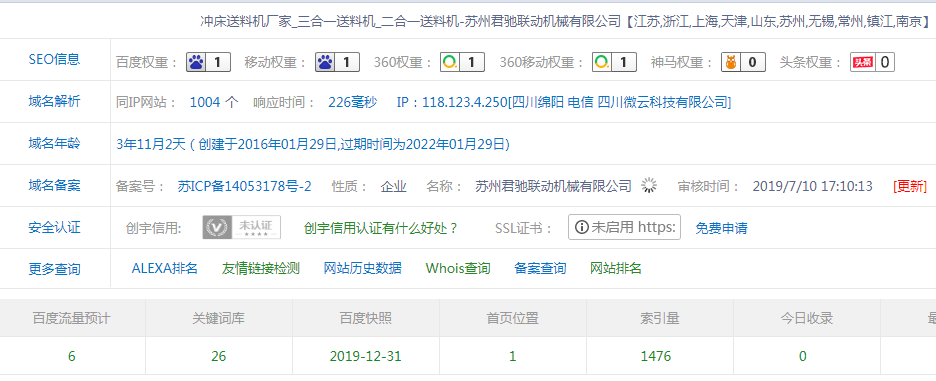Click the keyword count value 26
The image size is (936, 381).
(218, 357)
